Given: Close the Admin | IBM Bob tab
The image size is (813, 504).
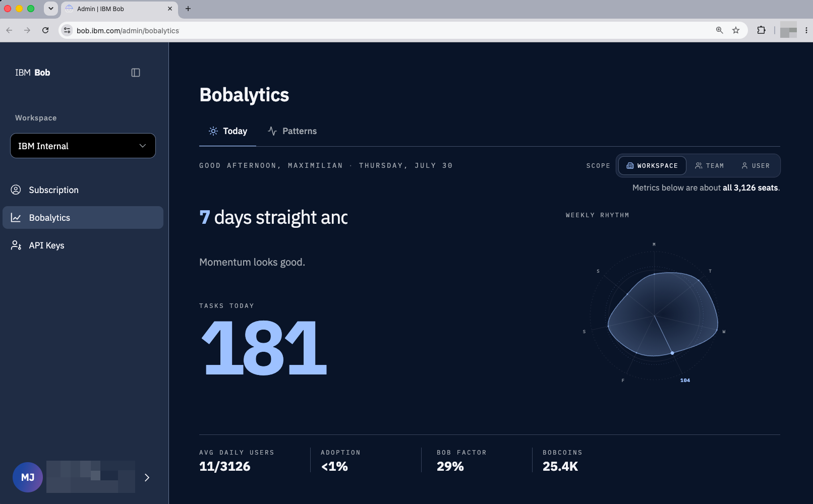Looking at the screenshot, I should click(x=169, y=9).
